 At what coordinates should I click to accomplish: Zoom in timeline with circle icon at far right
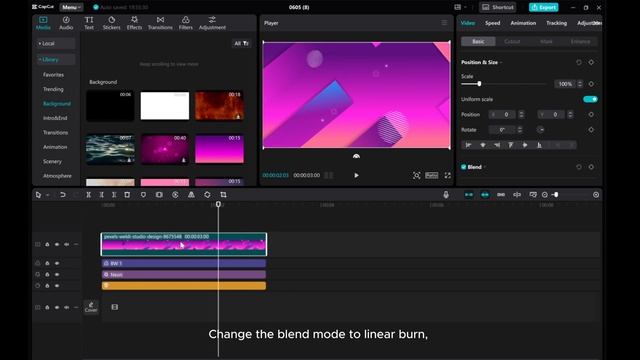point(596,195)
